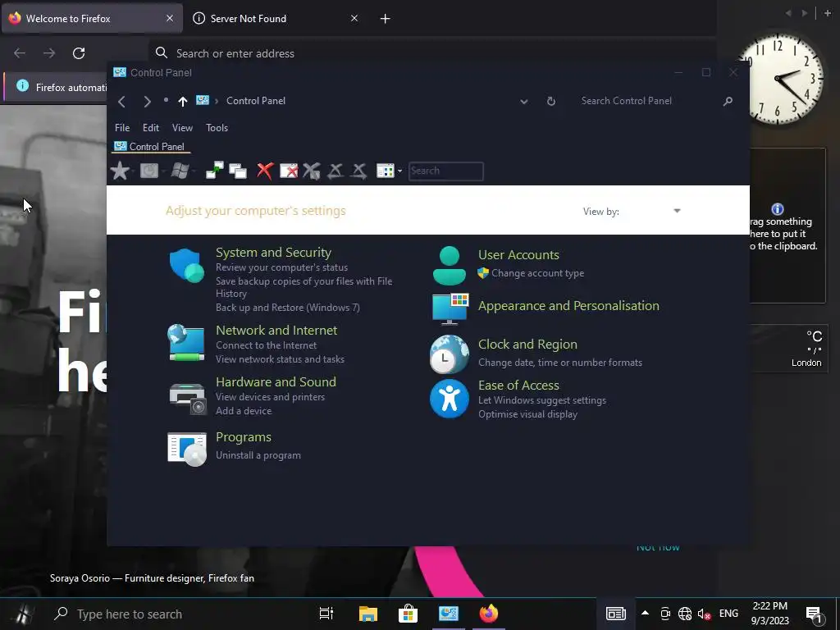Open the Favorites star toolbar button
This screenshot has height=630, width=840.
120,171
